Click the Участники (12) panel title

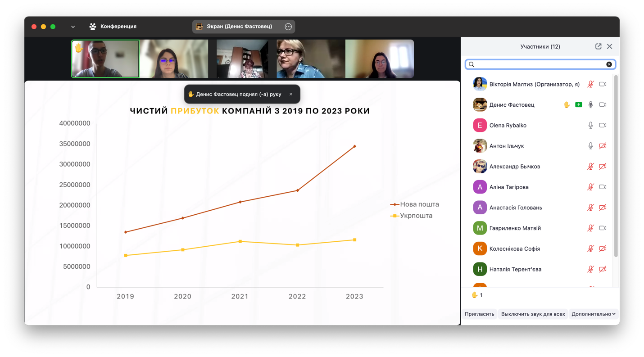tap(540, 46)
